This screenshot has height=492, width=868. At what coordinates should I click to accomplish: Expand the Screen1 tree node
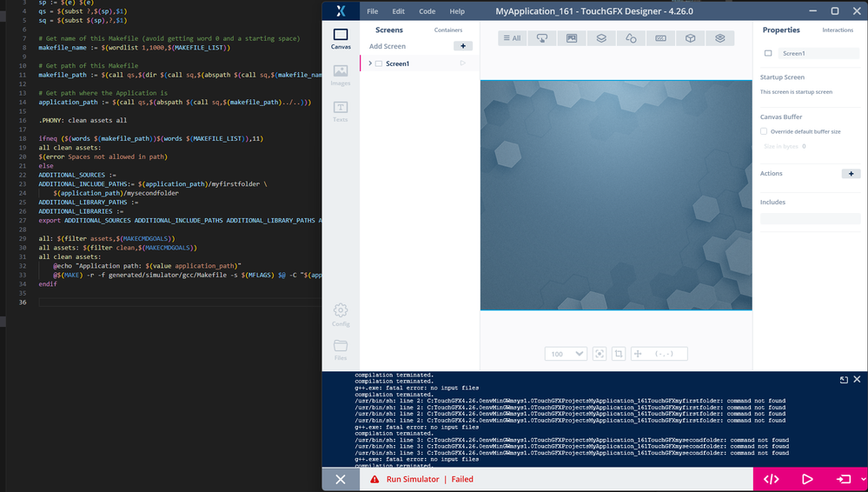371,63
